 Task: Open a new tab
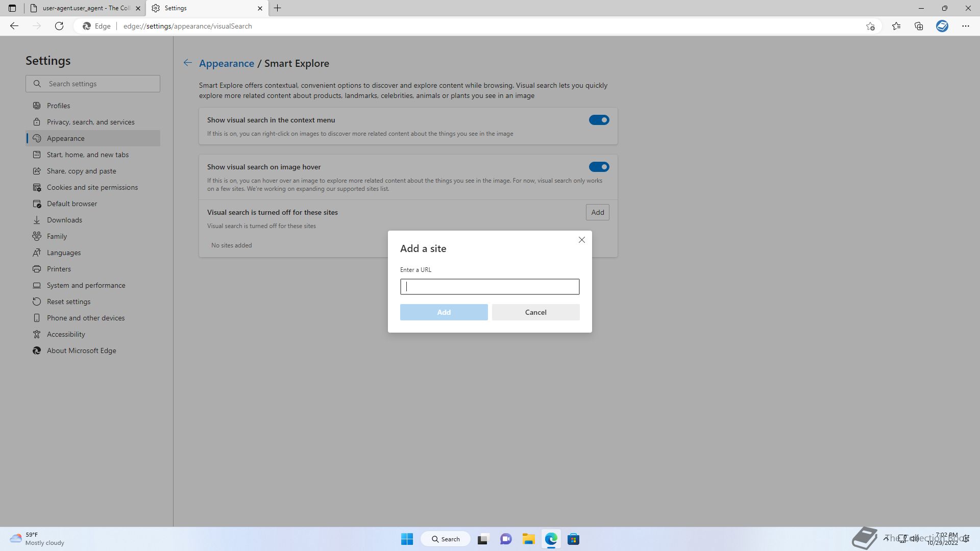click(x=278, y=8)
